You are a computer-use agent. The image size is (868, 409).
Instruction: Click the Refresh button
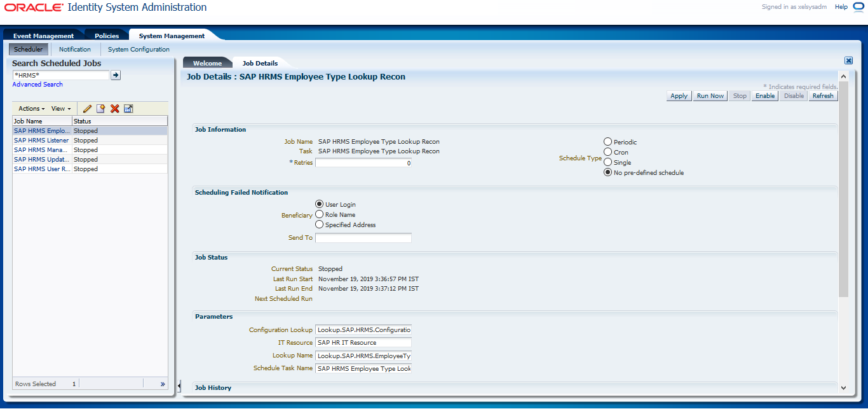[x=823, y=96]
